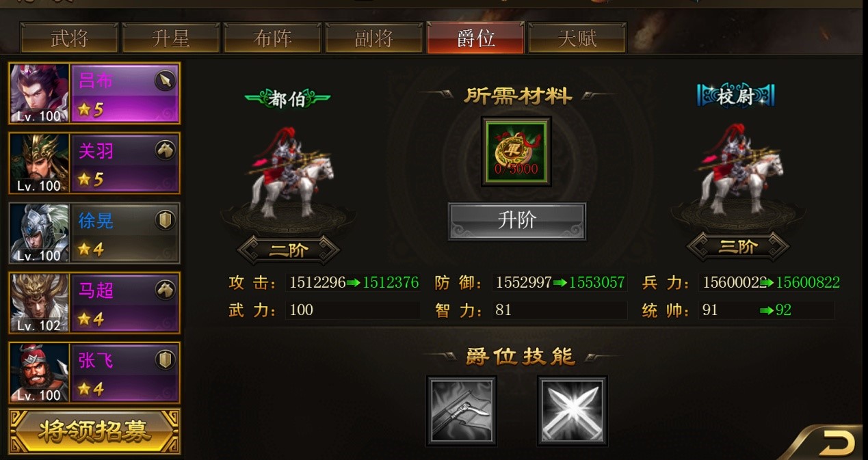Screen dimensions: 868x460
Task: Select general 张飞 portrait
Action: click(40, 372)
